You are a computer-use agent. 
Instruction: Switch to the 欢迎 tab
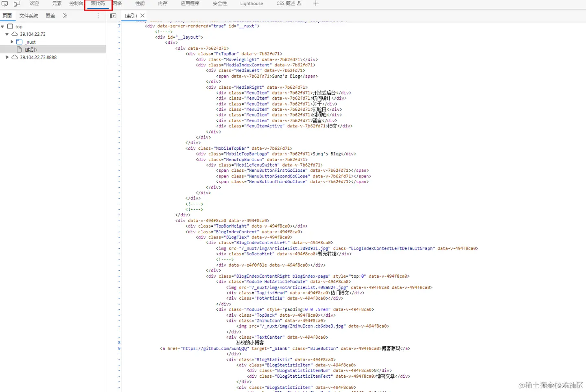click(x=34, y=4)
